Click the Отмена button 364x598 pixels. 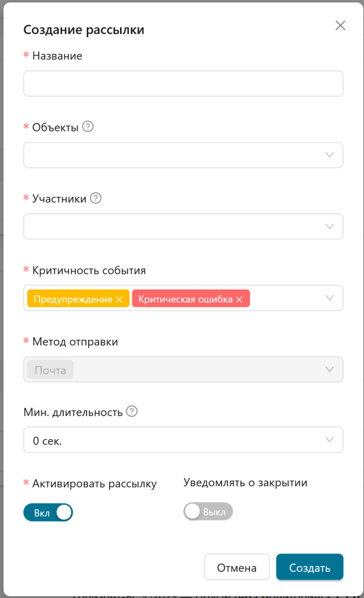tap(237, 567)
